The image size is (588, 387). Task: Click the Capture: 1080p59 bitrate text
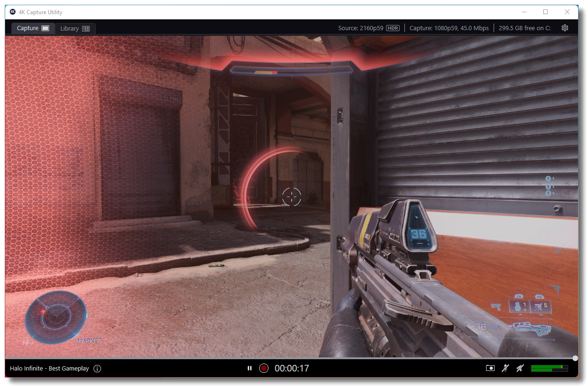[x=449, y=28]
